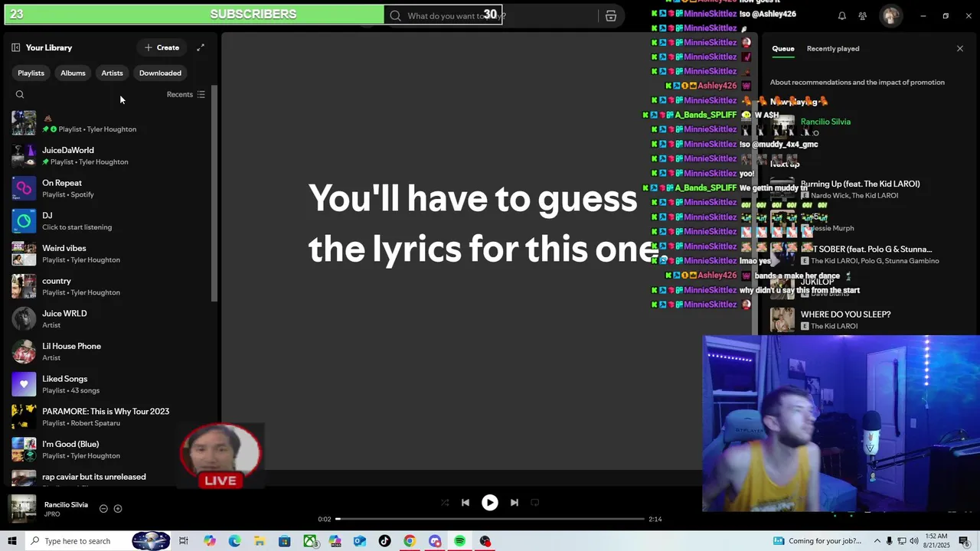Viewport: 980px width, 551px height.
Task: Open Liked Songs playlist
Action: [x=110, y=384]
